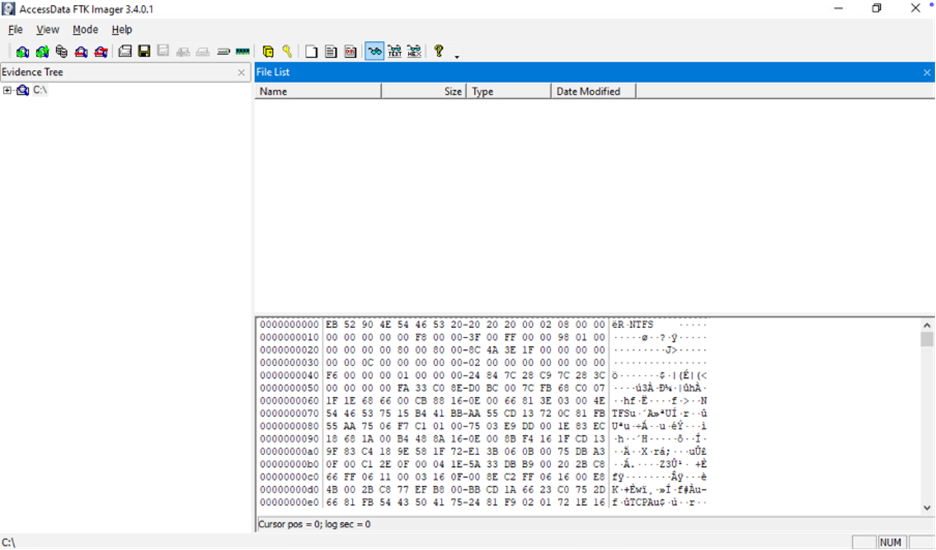The height and width of the screenshot is (550, 936).
Task: Click the Add All Attached Devices icon
Action: point(42,51)
